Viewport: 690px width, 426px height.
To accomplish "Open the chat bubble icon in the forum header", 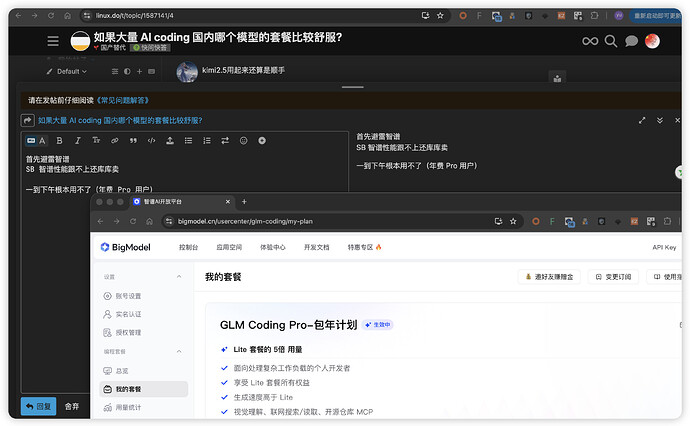I will [x=631, y=41].
